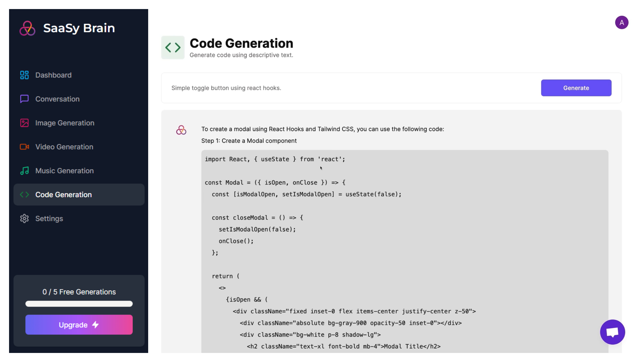Screen dimensions: 644x362
Task: Click the Generate button
Action: click(x=576, y=87)
